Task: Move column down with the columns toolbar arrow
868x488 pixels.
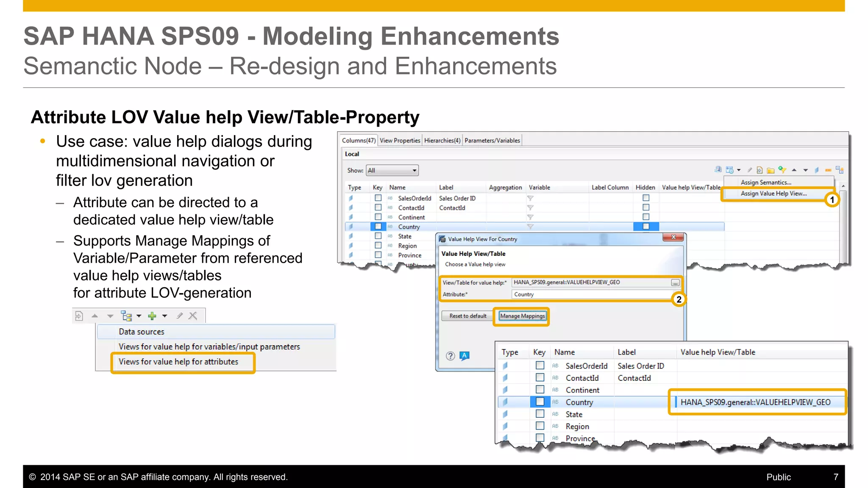Action: coord(806,170)
